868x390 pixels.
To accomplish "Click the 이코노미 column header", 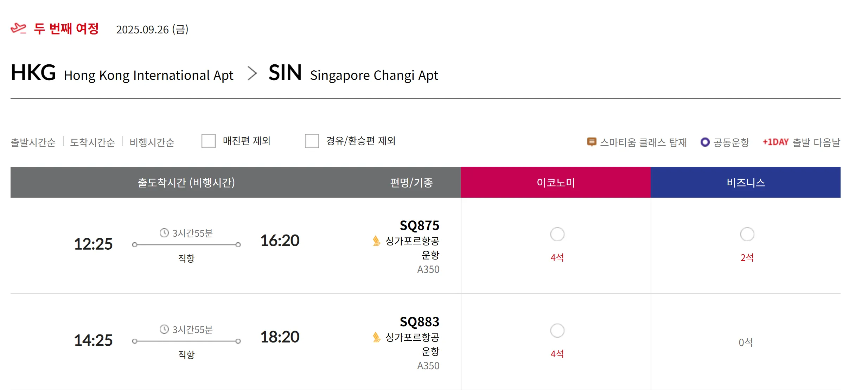I will 556,183.
